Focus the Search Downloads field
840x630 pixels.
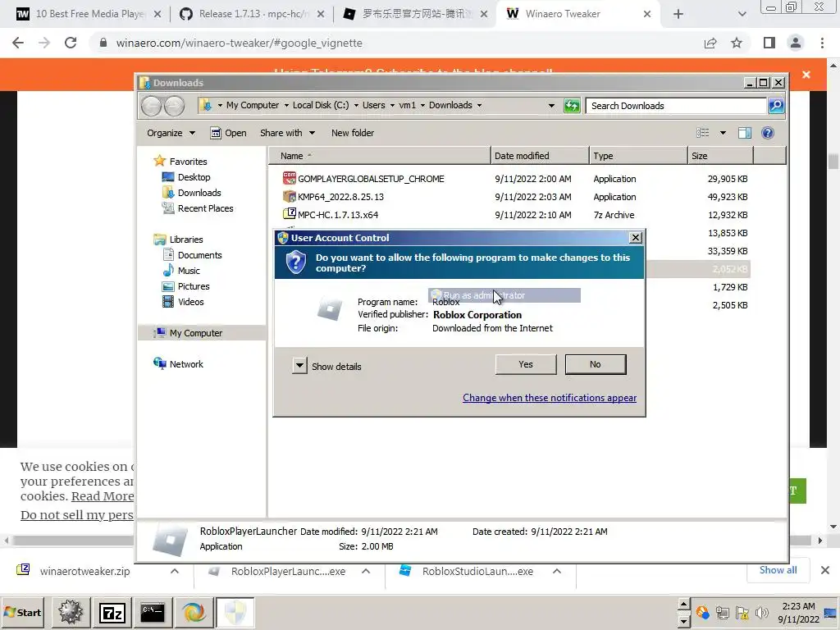point(676,106)
